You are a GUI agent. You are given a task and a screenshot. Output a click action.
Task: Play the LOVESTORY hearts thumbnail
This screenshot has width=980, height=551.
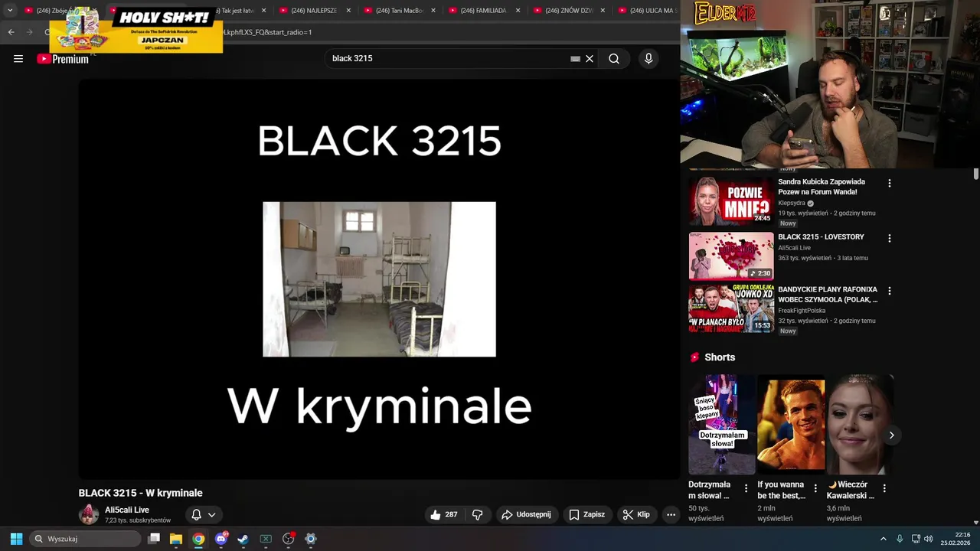coord(731,256)
